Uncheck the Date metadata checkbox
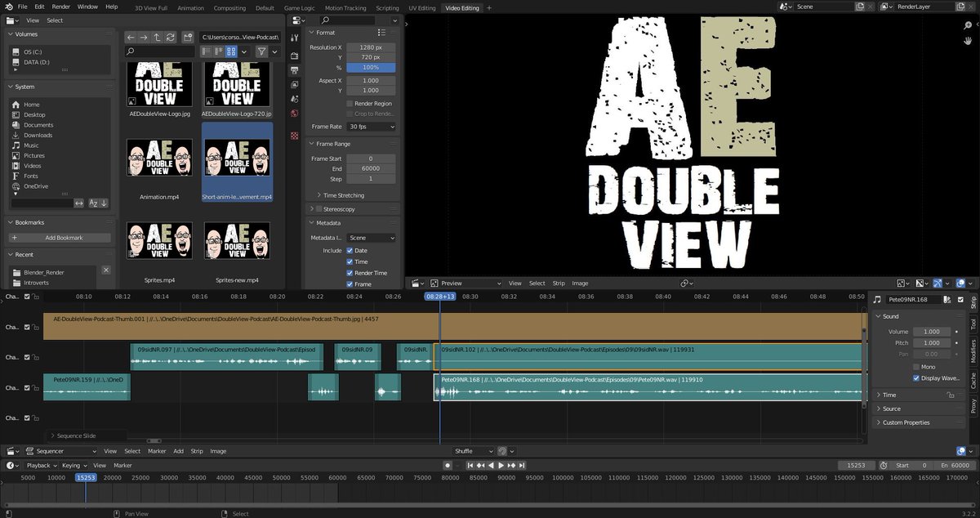This screenshot has height=518, width=980. coord(350,251)
